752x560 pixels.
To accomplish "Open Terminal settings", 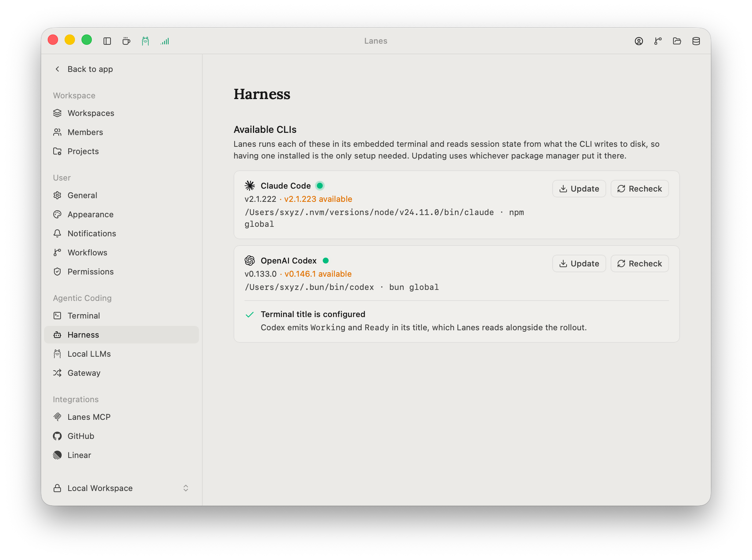I will coord(122,316).
